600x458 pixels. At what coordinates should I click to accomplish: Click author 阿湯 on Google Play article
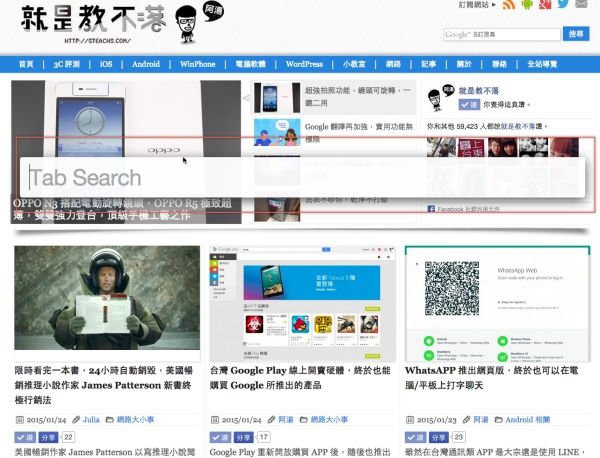(x=286, y=420)
